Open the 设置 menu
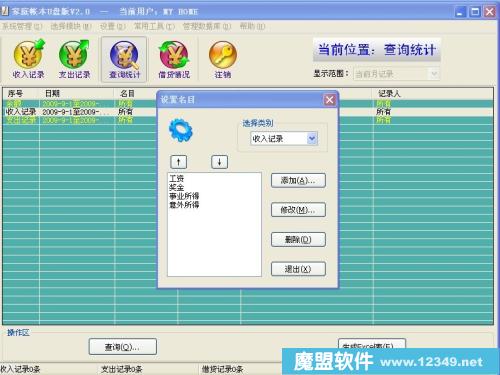 click(x=113, y=26)
